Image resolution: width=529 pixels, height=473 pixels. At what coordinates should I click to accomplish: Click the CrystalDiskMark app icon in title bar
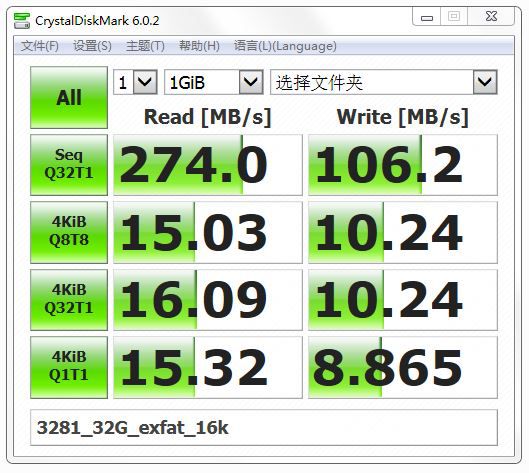click(22, 20)
